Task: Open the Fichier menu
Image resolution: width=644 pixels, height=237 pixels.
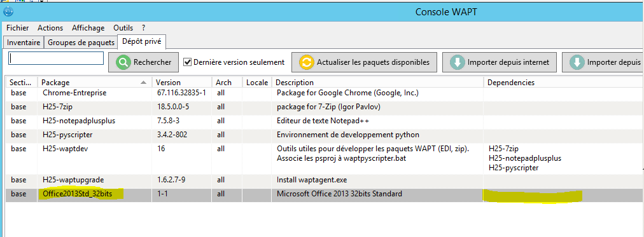Action: click(18, 28)
